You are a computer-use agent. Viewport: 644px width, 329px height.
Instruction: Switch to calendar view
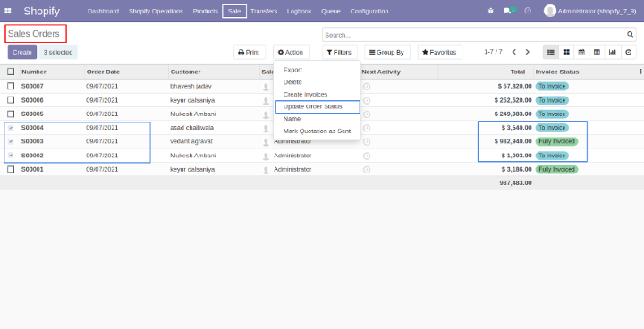tap(581, 52)
